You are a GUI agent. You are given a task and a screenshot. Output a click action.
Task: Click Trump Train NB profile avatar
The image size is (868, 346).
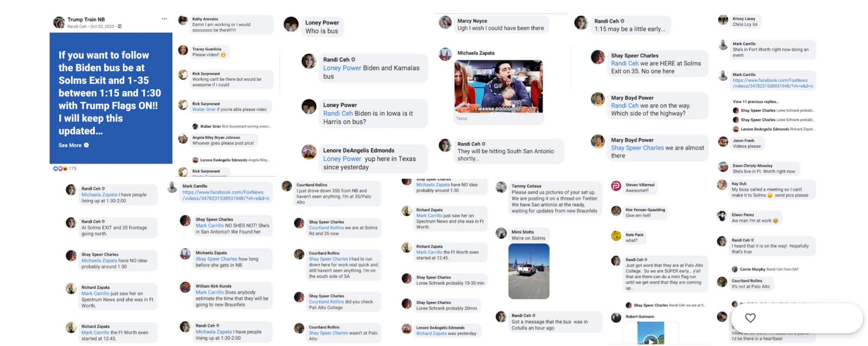(x=59, y=22)
